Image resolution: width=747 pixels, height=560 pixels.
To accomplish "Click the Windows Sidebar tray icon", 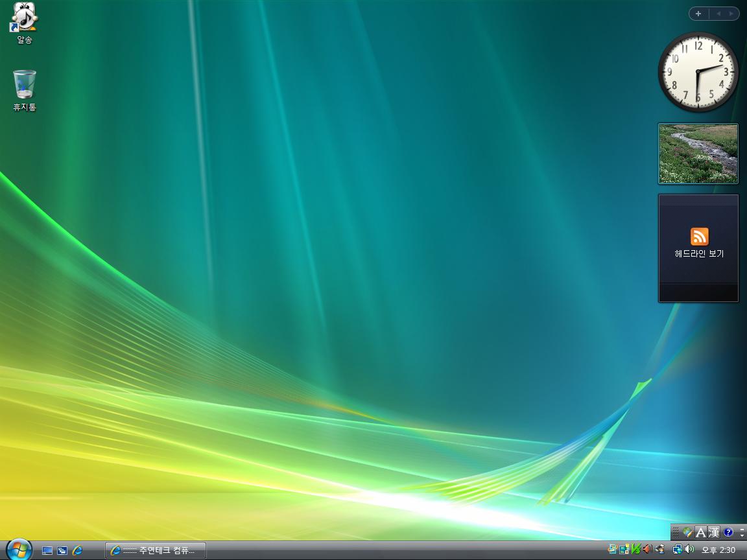I will point(624,550).
